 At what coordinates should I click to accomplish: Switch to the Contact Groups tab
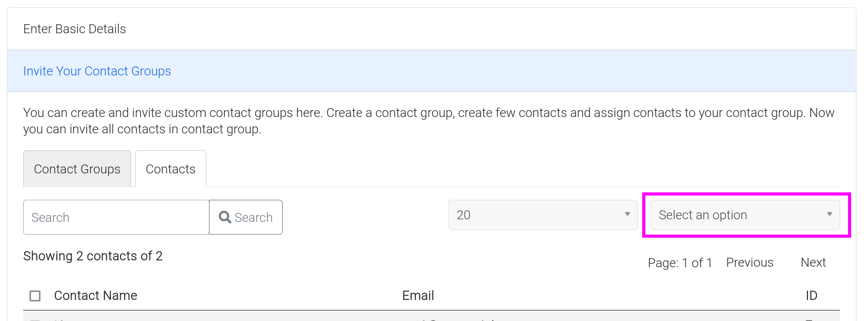pyautogui.click(x=77, y=169)
